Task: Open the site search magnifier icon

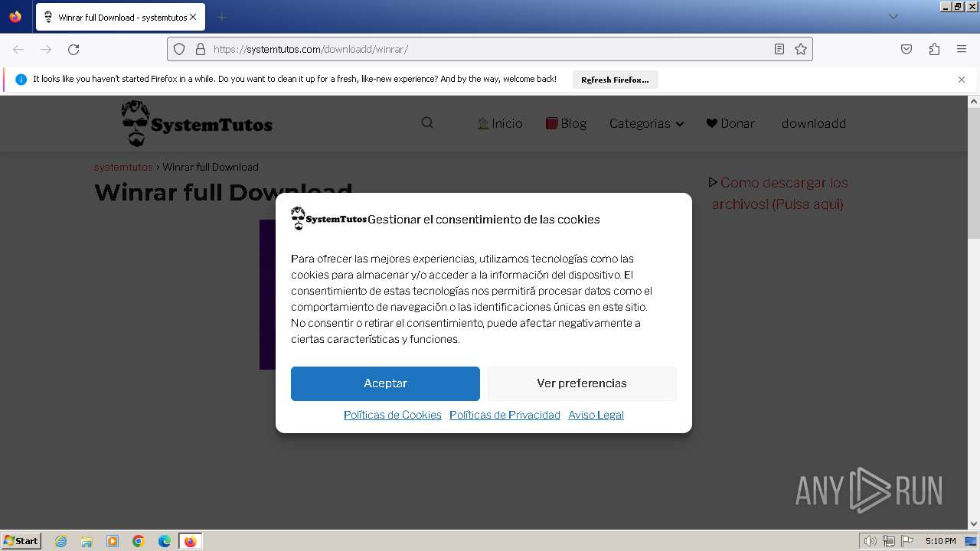Action: (x=427, y=123)
